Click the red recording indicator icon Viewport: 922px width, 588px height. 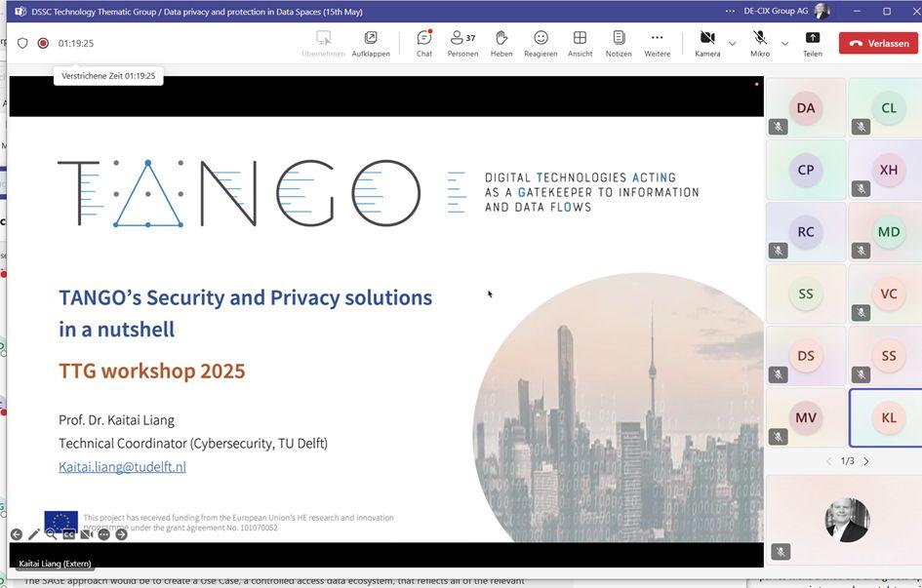pos(43,43)
